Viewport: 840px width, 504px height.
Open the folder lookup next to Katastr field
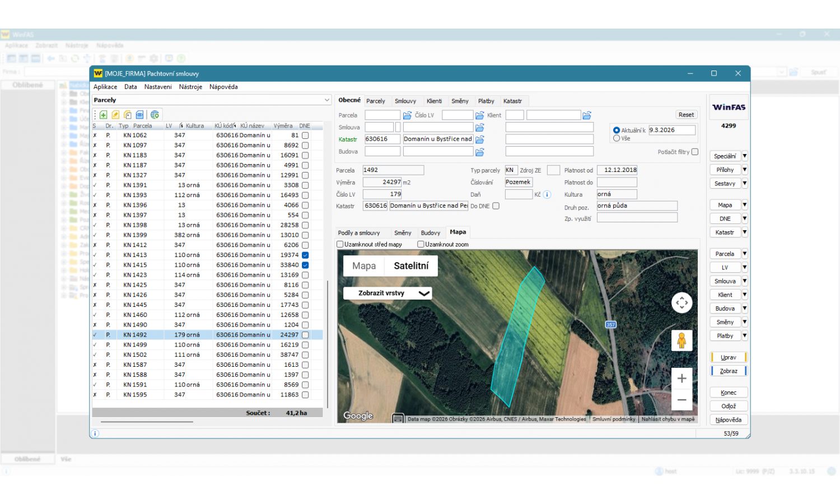click(x=480, y=139)
